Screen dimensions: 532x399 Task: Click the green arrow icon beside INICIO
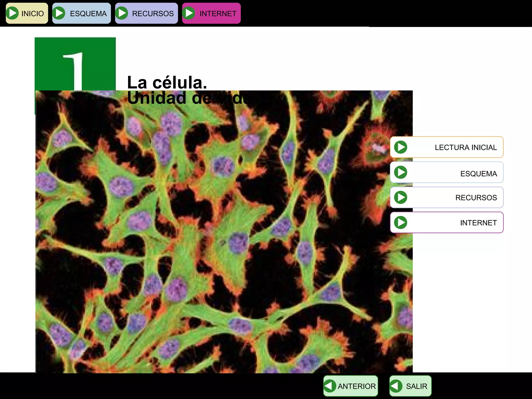pos(12,13)
